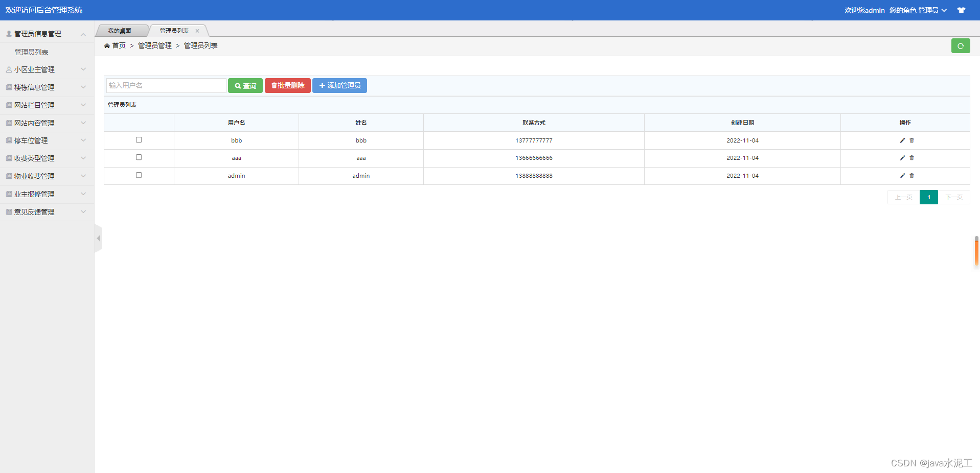Go to 上一页 previous page
This screenshot has height=473, width=980.
click(903, 197)
